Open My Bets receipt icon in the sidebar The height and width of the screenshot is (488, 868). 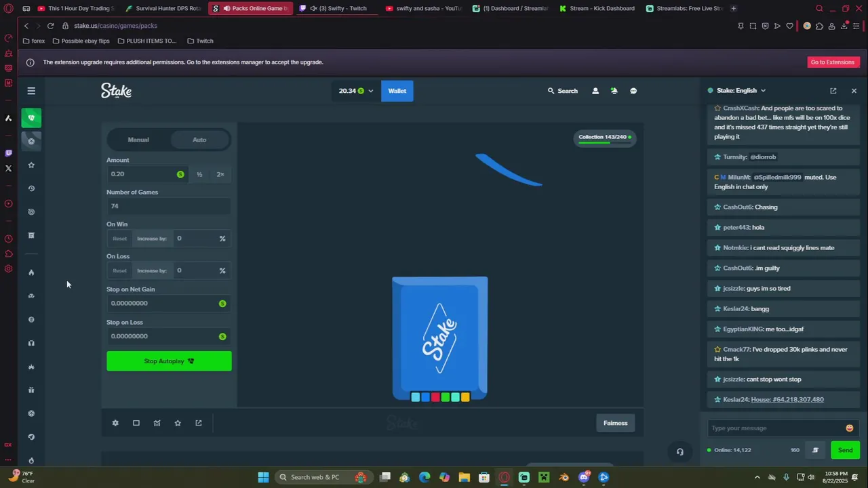[31, 235]
